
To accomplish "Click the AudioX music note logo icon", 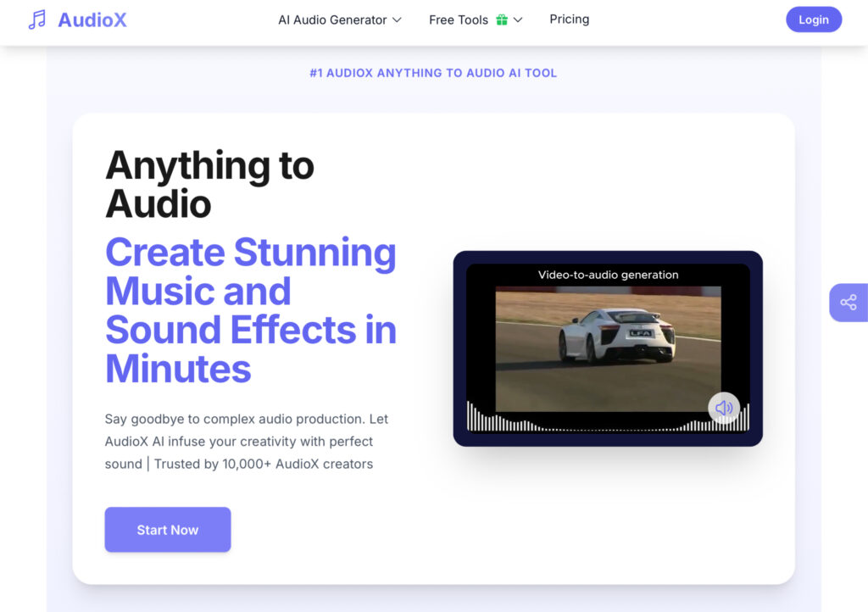I will point(37,20).
